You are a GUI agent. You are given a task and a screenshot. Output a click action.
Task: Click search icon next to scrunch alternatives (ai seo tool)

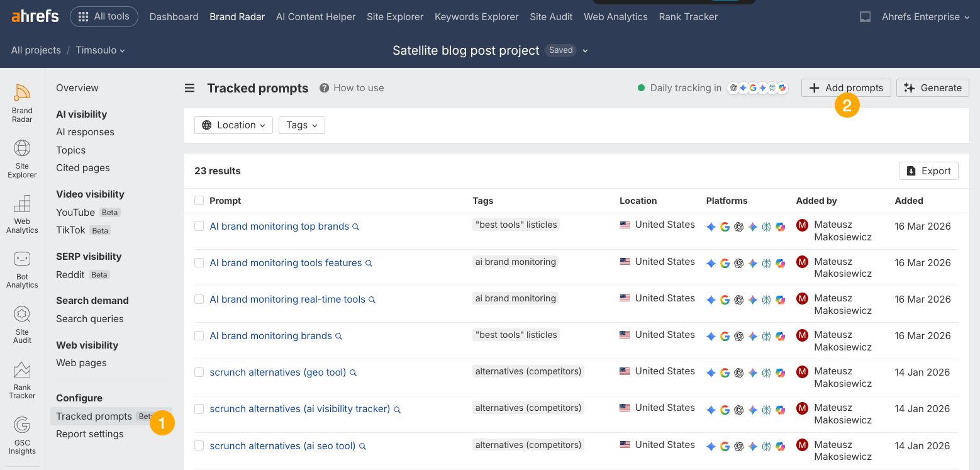coord(362,446)
